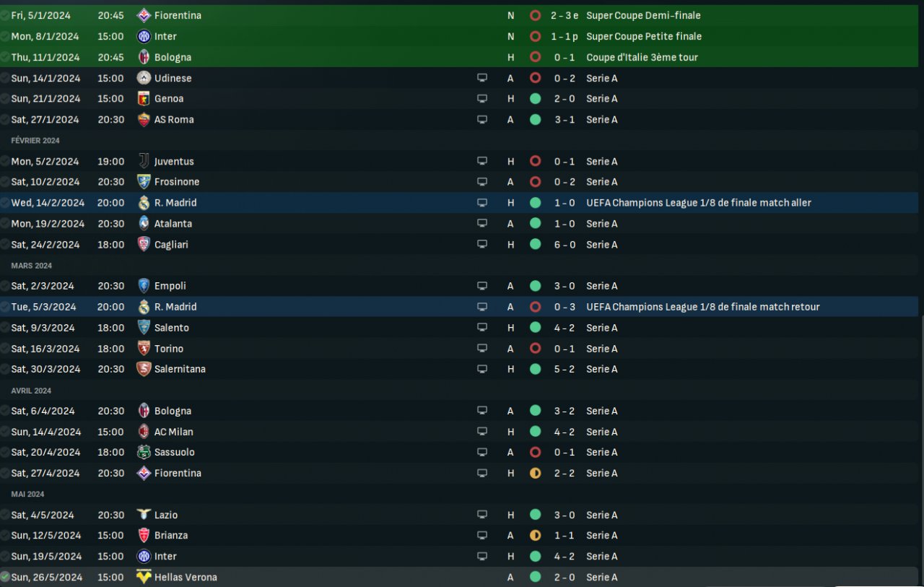Toggle checkmark beside Wed, 14/2/2024 fixture
Viewport: 924px width, 587px height.
[5, 203]
